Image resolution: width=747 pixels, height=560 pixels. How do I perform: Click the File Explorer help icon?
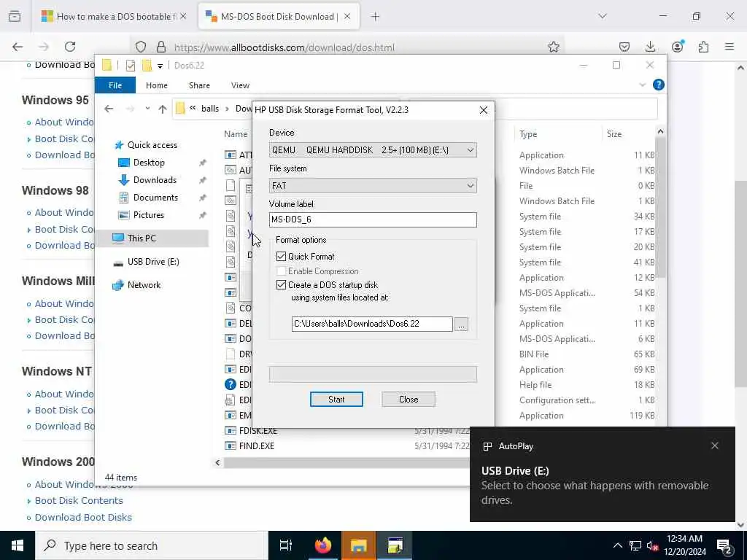coord(659,85)
